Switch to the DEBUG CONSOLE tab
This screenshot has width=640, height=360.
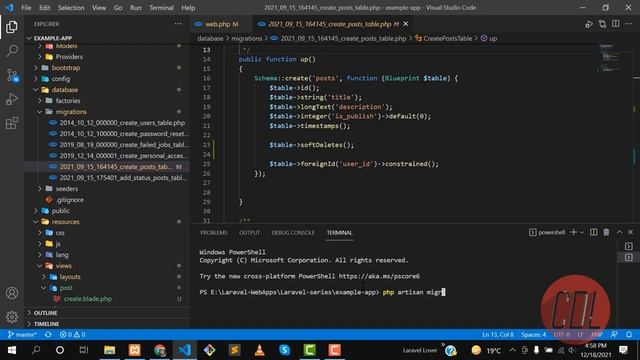point(293,233)
